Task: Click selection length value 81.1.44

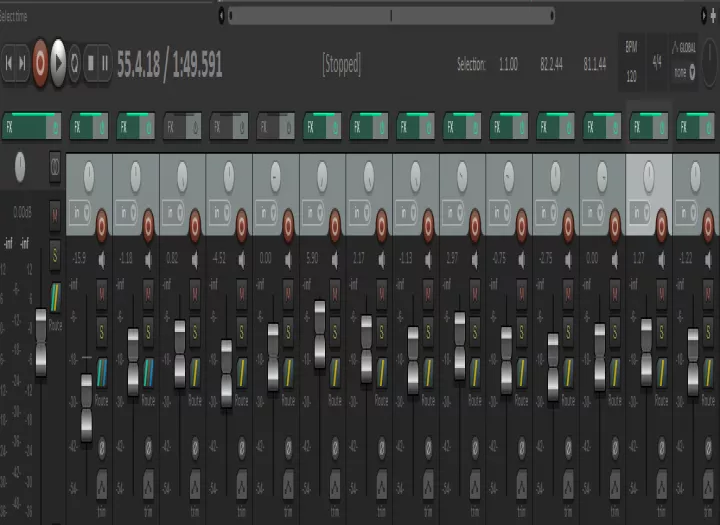Action: click(x=594, y=64)
